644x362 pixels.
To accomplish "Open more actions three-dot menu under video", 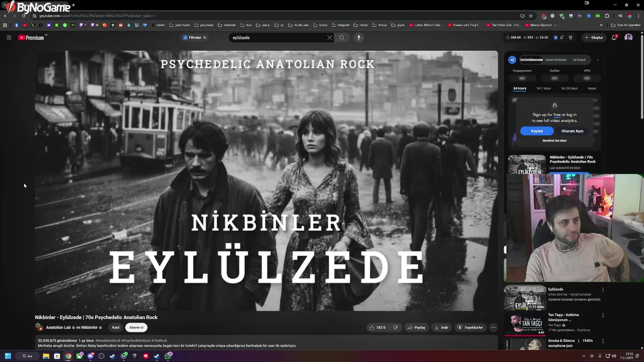I will [x=493, y=328].
